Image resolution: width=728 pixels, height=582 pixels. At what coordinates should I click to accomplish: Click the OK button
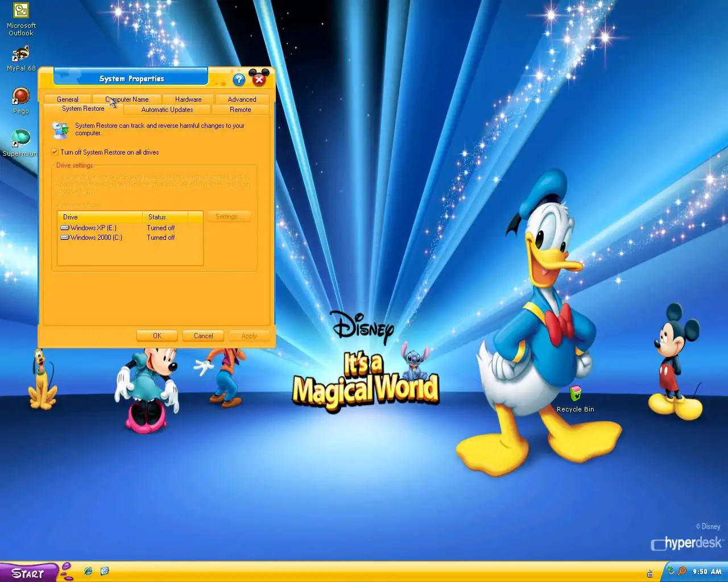(x=157, y=336)
